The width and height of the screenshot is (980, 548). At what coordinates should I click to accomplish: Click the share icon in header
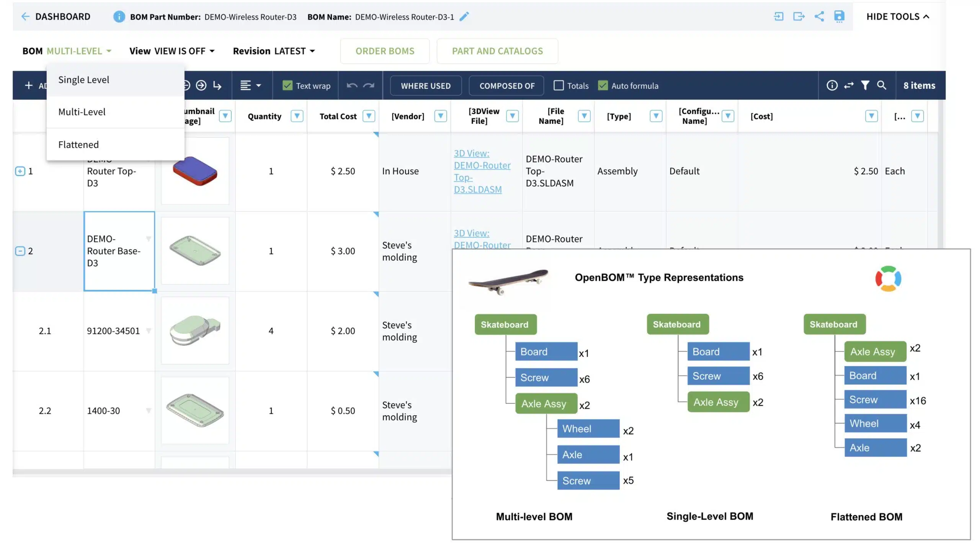[819, 16]
